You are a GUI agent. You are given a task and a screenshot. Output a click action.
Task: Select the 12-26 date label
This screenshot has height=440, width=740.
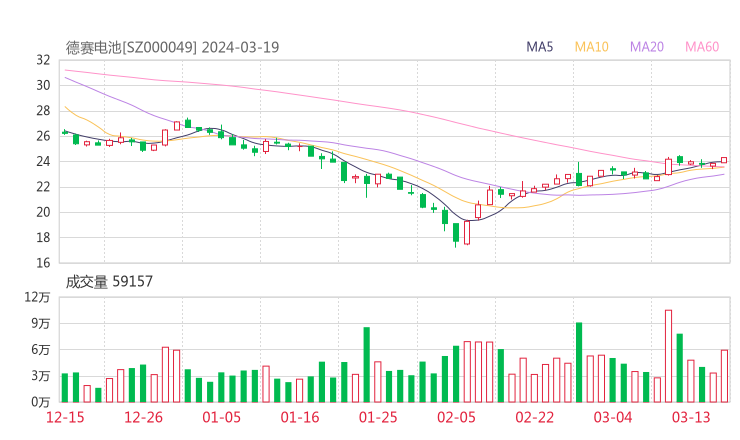click(x=143, y=417)
